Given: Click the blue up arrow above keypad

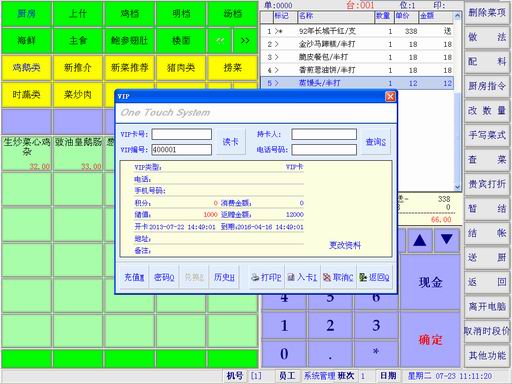Looking at the screenshot, I should point(419,240).
